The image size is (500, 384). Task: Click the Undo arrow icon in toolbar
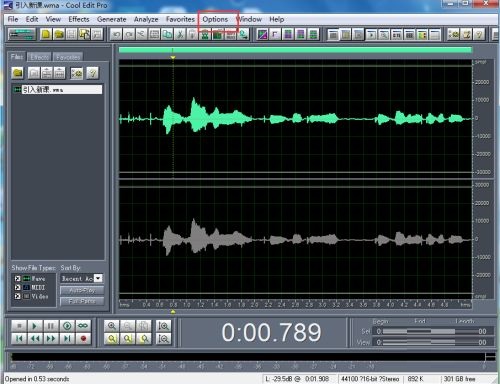116,34
